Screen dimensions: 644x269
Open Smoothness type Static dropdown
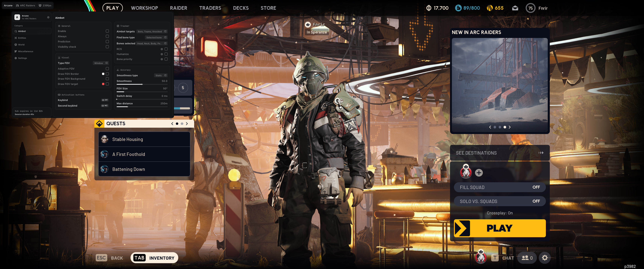(x=161, y=75)
